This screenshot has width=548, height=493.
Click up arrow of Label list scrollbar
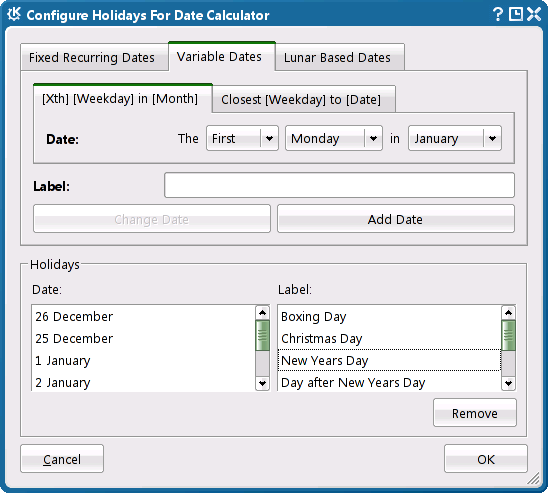[x=508, y=313]
